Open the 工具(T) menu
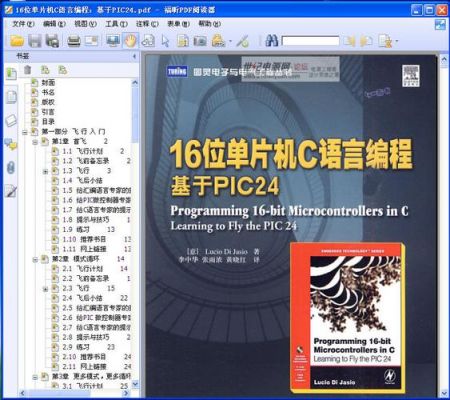The width and height of the screenshot is (450, 400). [116, 24]
